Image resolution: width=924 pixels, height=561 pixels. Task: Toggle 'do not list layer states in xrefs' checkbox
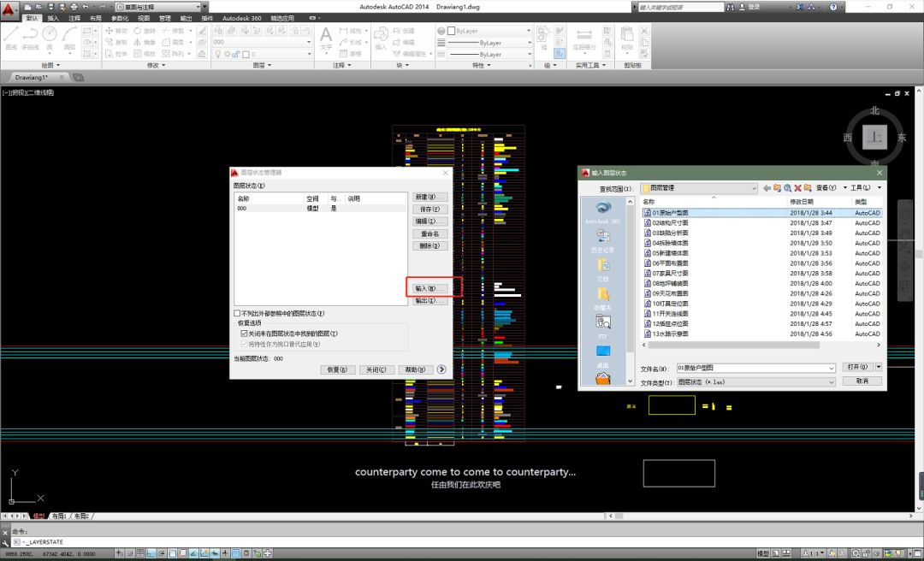(x=237, y=314)
